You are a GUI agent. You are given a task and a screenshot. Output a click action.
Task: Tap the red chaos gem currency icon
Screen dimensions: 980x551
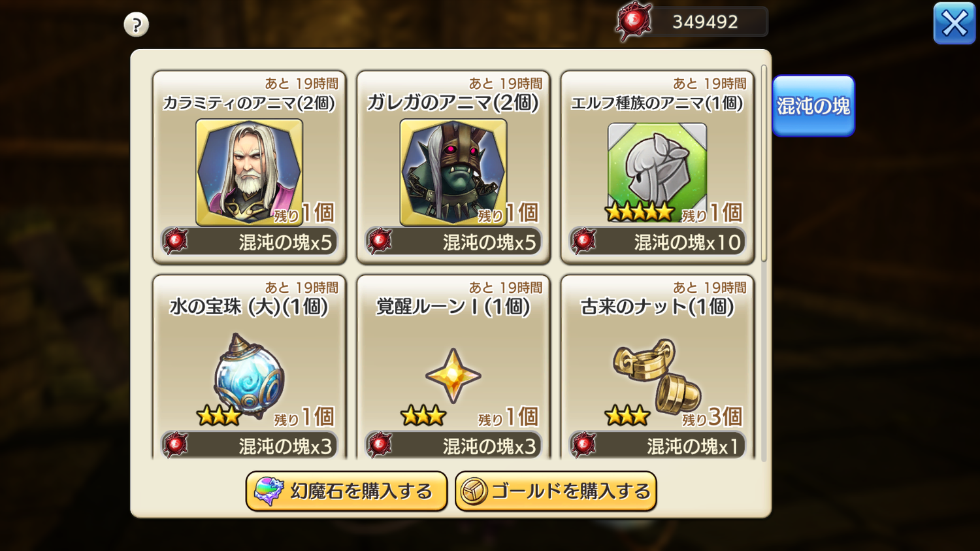tap(634, 22)
